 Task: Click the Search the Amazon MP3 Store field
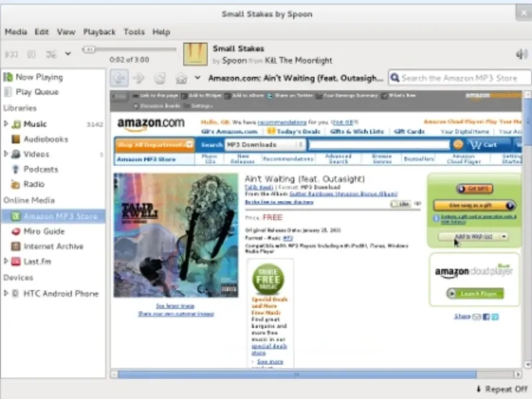(x=460, y=78)
